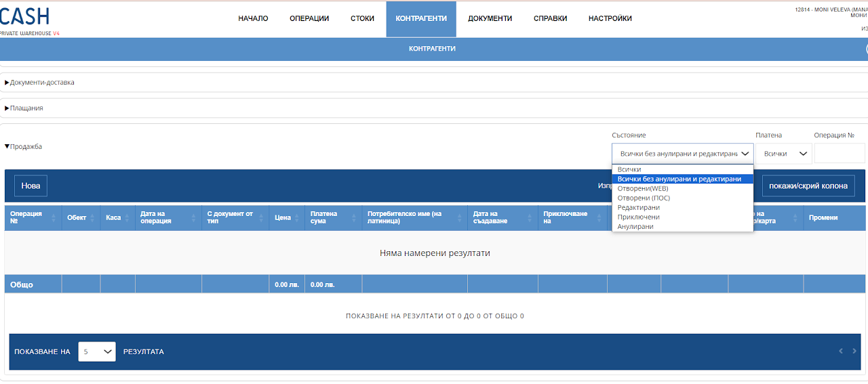The image size is (868, 384).
Task: Click the 12814 - MONI VELEVA user label
Action: pos(831,9)
